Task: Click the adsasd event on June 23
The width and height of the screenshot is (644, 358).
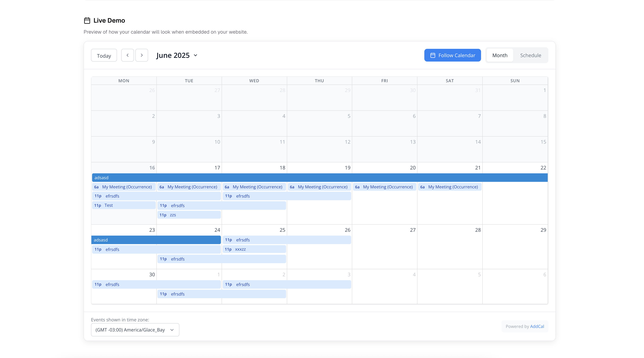Action: coord(125,240)
